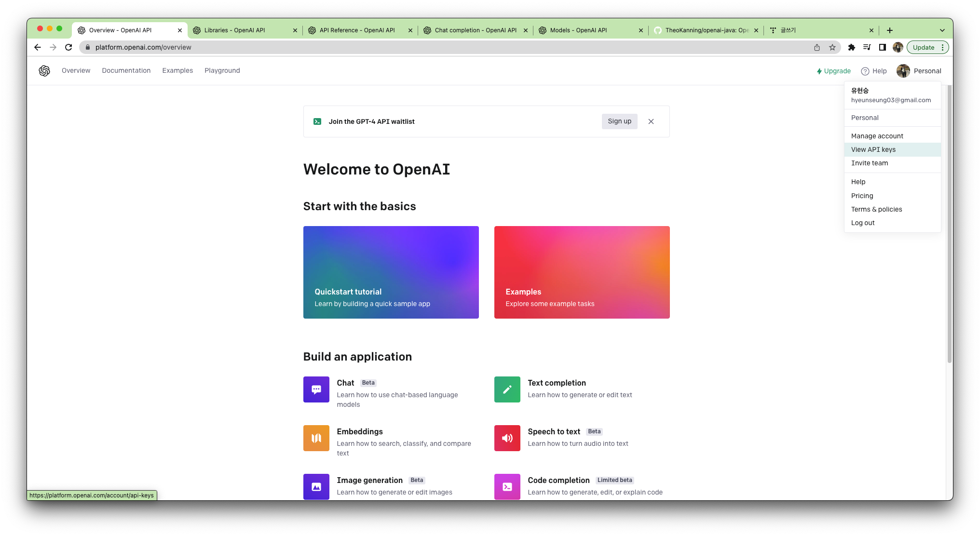980x536 pixels.
Task: Select View API keys menu entry
Action: (x=873, y=149)
